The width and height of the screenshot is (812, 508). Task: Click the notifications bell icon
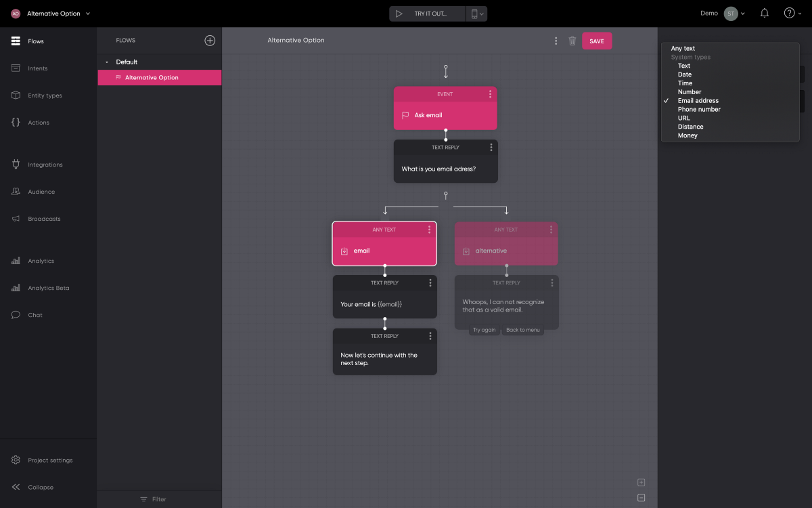click(765, 13)
